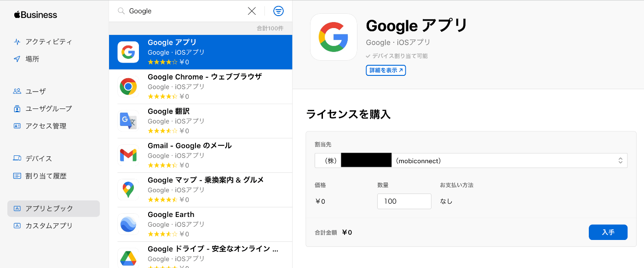Click the 入手 button
Viewport: 644px width, 268px height.
pyautogui.click(x=608, y=232)
